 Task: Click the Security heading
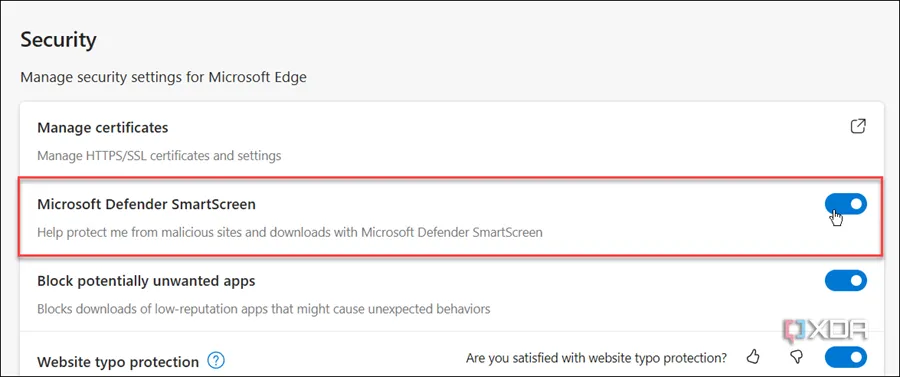(x=58, y=40)
